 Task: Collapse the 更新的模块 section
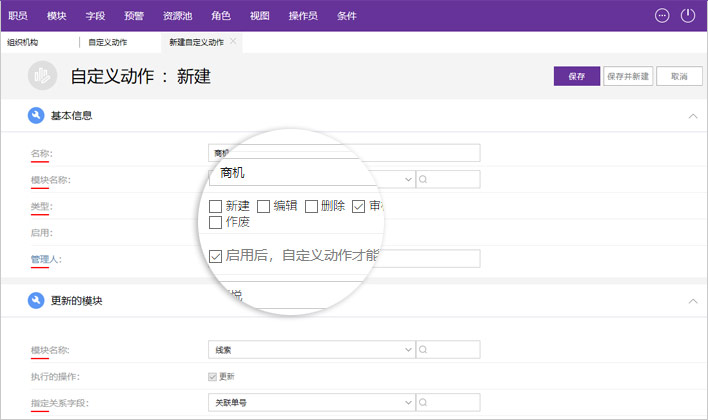[x=693, y=301]
